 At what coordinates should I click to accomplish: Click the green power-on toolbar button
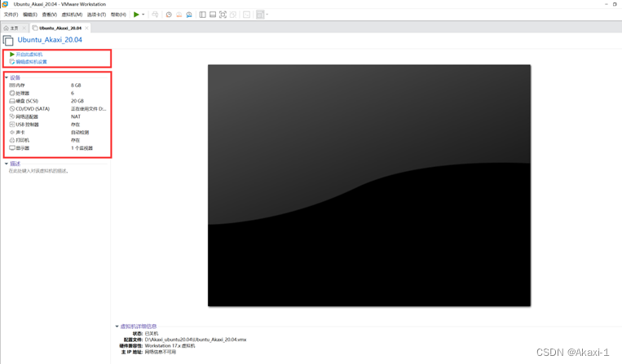136,15
